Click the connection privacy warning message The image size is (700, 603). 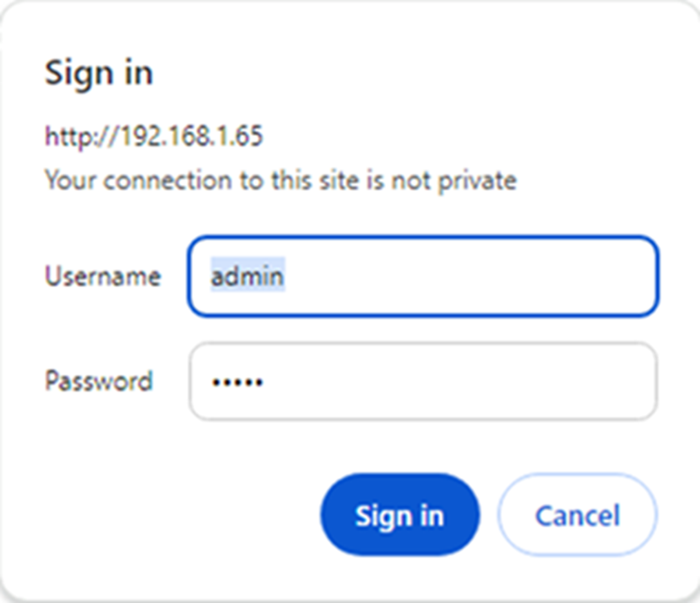click(280, 181)
